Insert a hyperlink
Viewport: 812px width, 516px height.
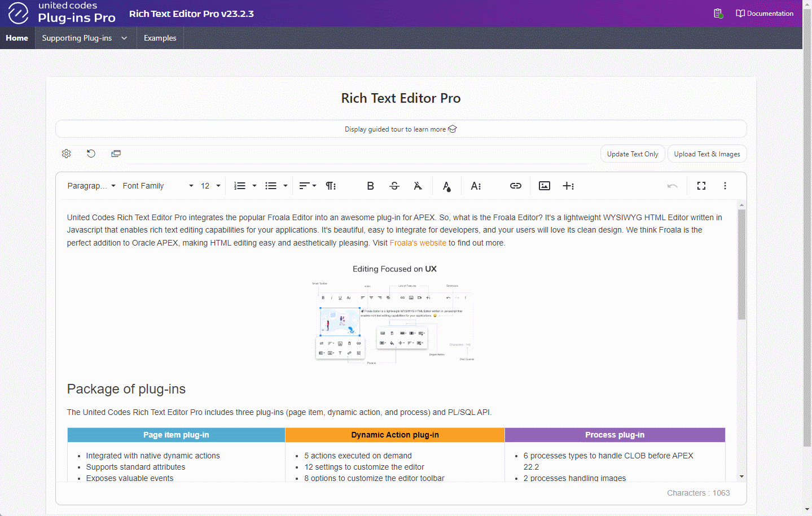(516, 186)
